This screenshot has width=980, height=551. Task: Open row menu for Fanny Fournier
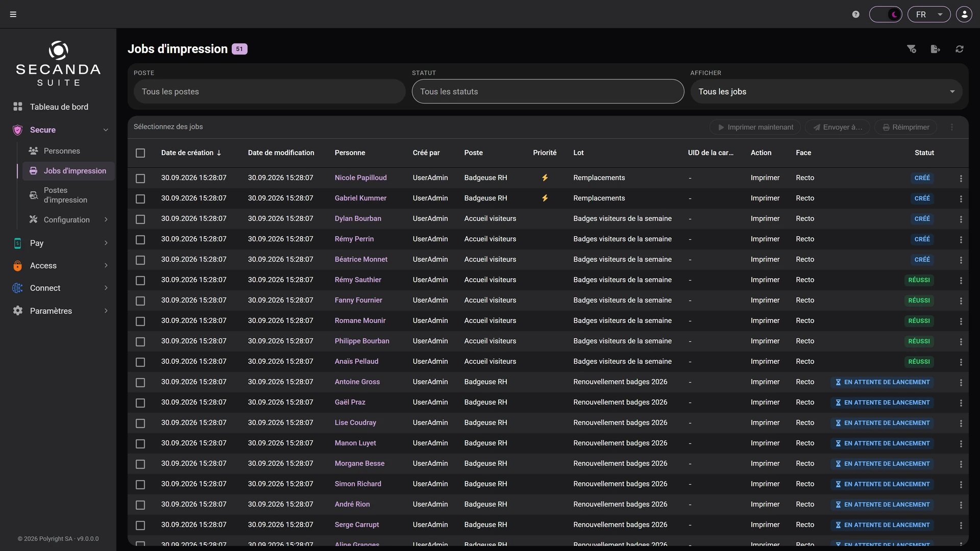coord(961,301)
